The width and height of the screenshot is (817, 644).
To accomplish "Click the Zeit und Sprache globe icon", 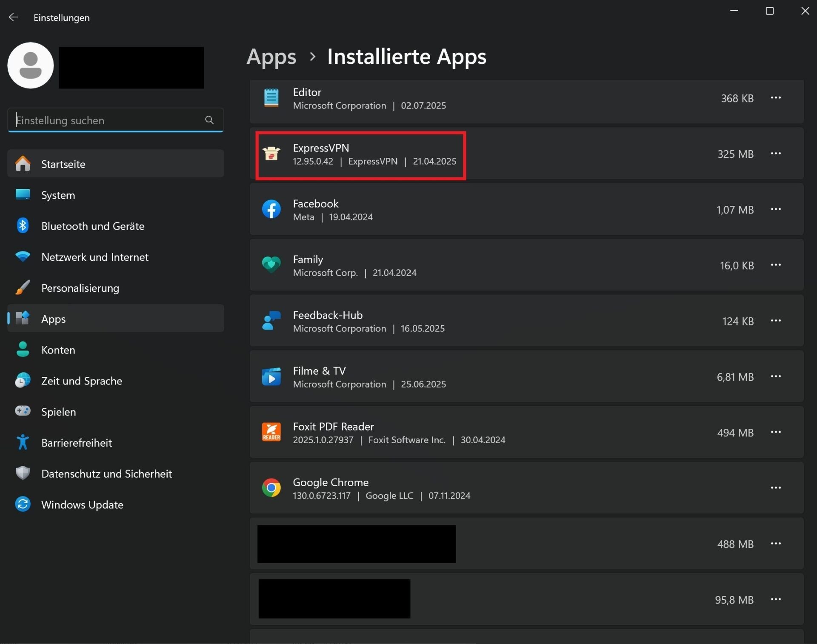I will tap(23, 380).
